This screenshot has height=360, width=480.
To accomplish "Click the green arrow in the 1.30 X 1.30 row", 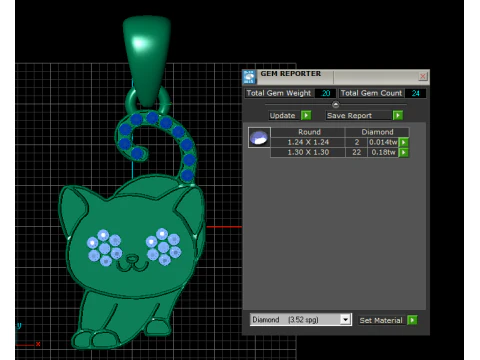I will (x=404, y=152).
